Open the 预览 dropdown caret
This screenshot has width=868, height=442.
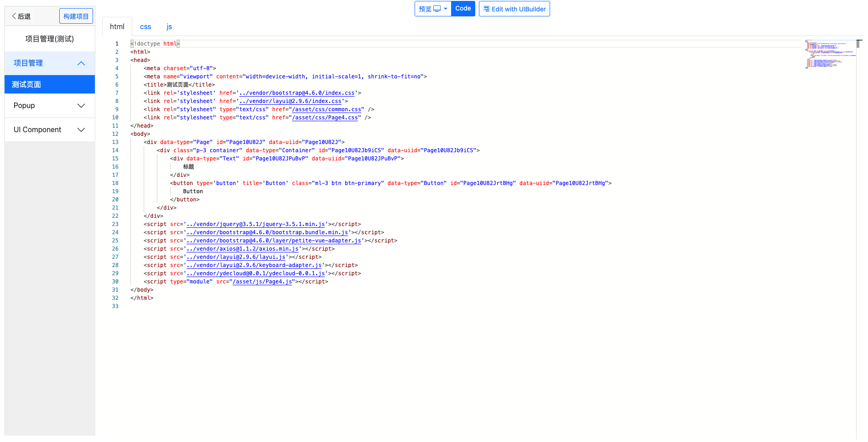pos(446,9)
